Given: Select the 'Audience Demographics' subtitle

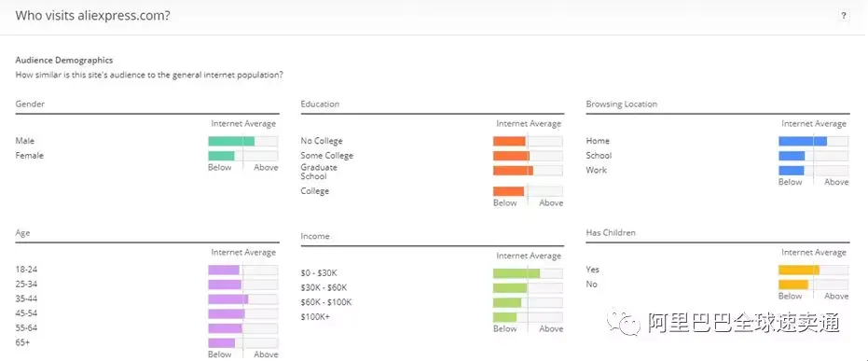Looking at the screenshot, I should tap(64, 61).
